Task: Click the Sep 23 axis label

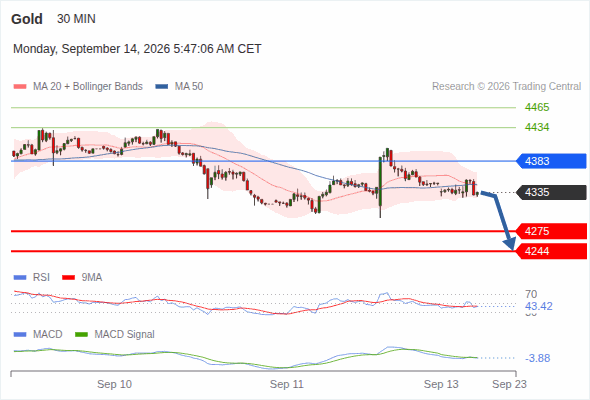Action: (x=509, y=384)
